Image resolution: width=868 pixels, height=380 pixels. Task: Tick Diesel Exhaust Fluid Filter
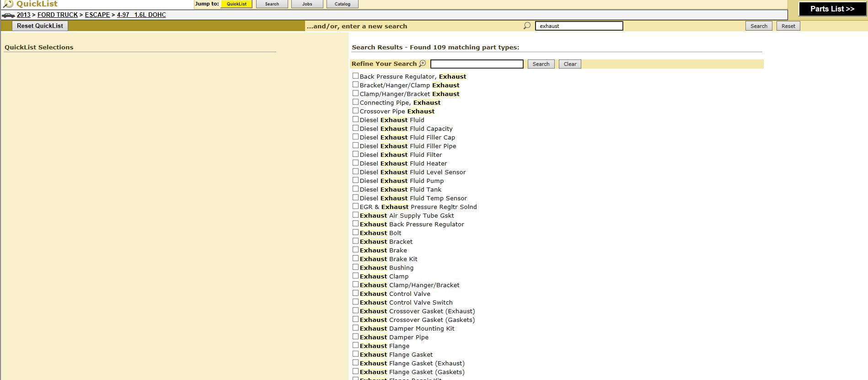[x=355, y=154]
